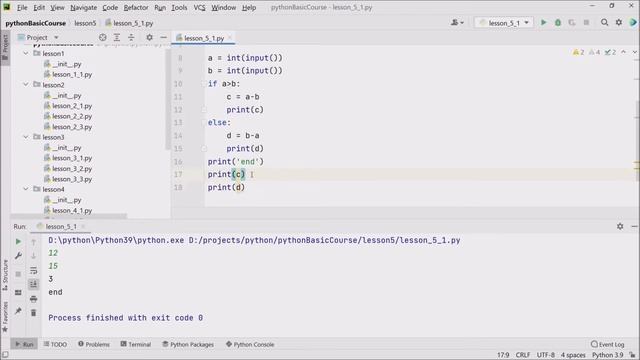Click the Structure side tab

[x=5, y=275]
